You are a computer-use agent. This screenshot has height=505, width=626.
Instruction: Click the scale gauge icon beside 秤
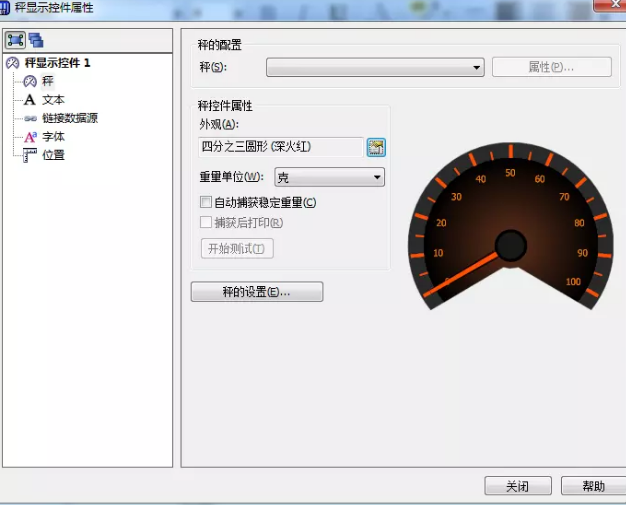30,81
